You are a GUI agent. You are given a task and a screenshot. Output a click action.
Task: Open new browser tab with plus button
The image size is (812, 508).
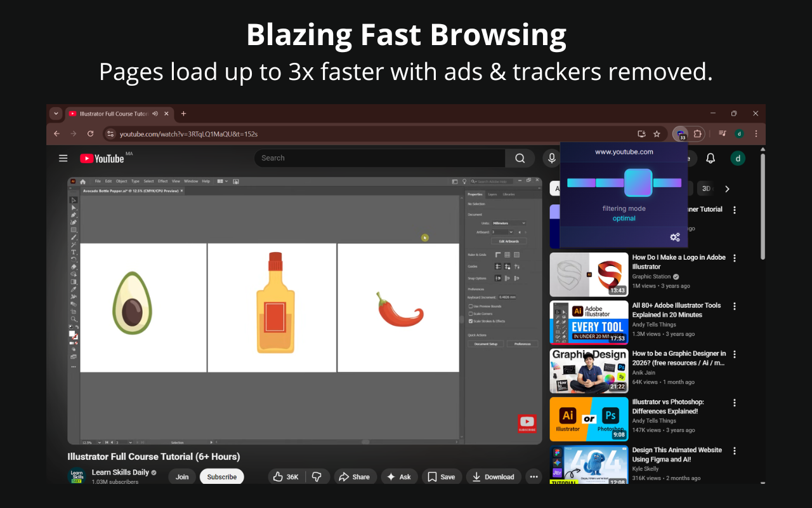coord(183,114)
